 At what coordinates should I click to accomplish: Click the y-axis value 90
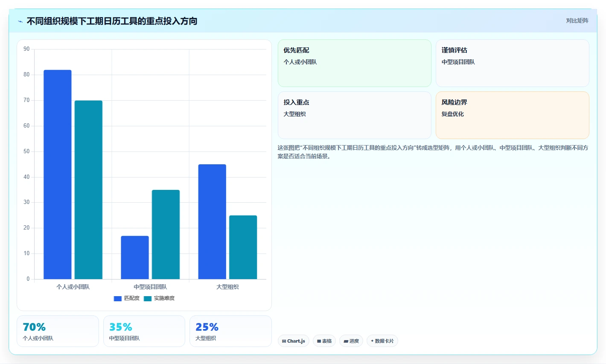click(x=26, y=49)
